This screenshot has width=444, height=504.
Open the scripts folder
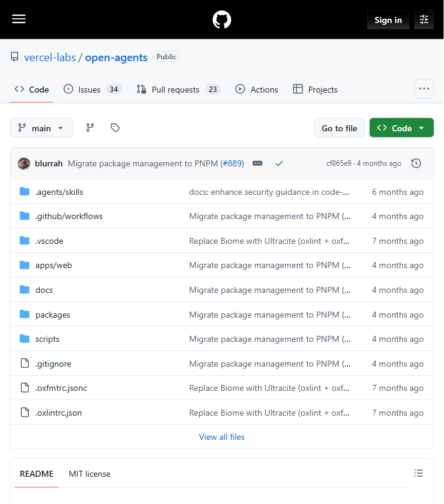coord(47,339)
